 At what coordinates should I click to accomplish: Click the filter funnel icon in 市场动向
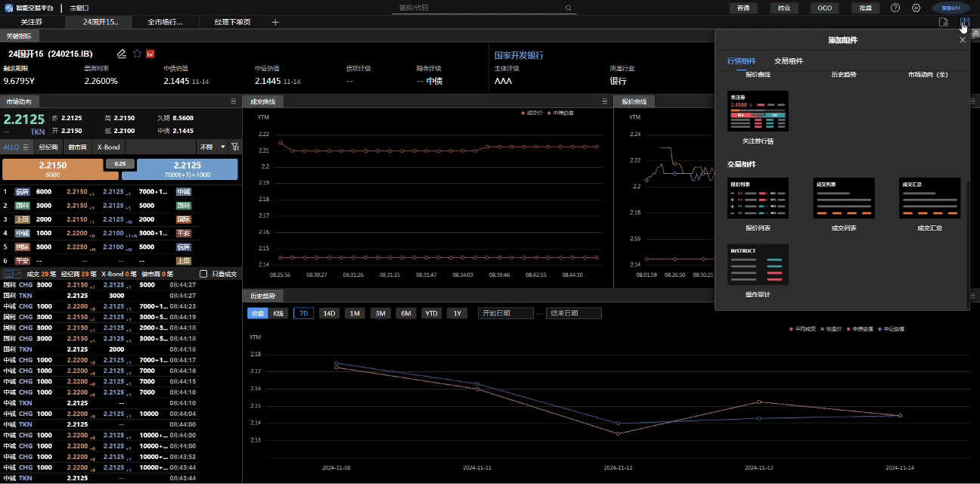[x=235, y=147]
